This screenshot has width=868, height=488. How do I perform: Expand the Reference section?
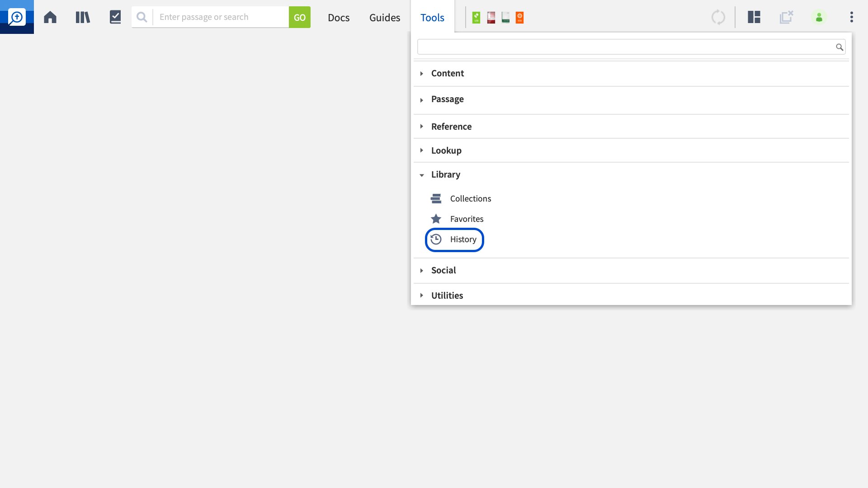(x=631, y=127)
